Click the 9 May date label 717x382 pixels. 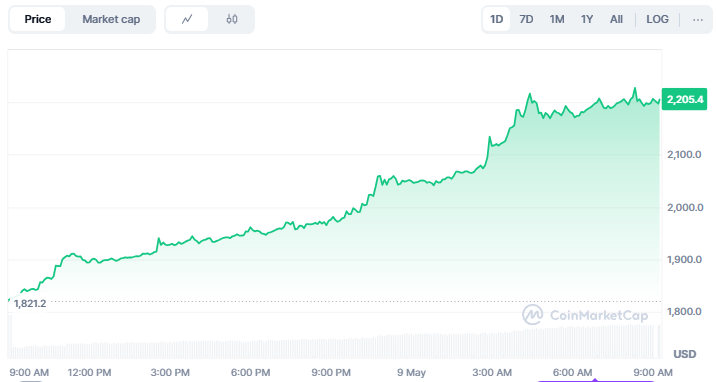point(411,372)
